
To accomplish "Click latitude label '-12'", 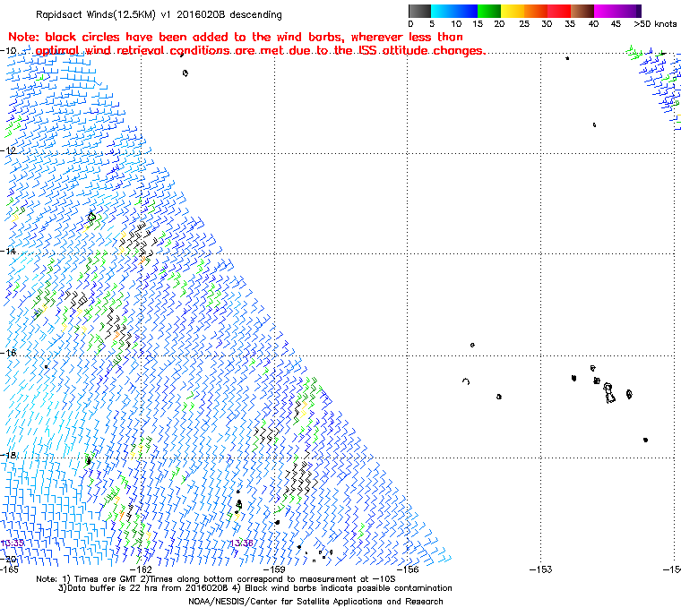I will coord(8,150).
